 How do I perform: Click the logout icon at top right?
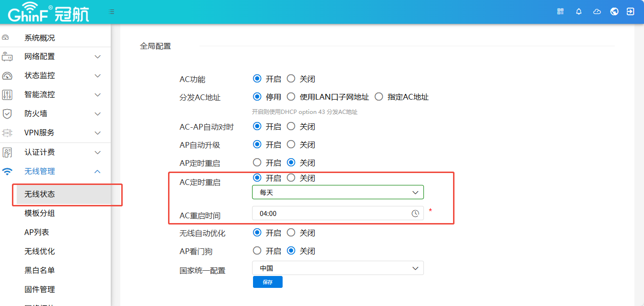coord(631,11)
